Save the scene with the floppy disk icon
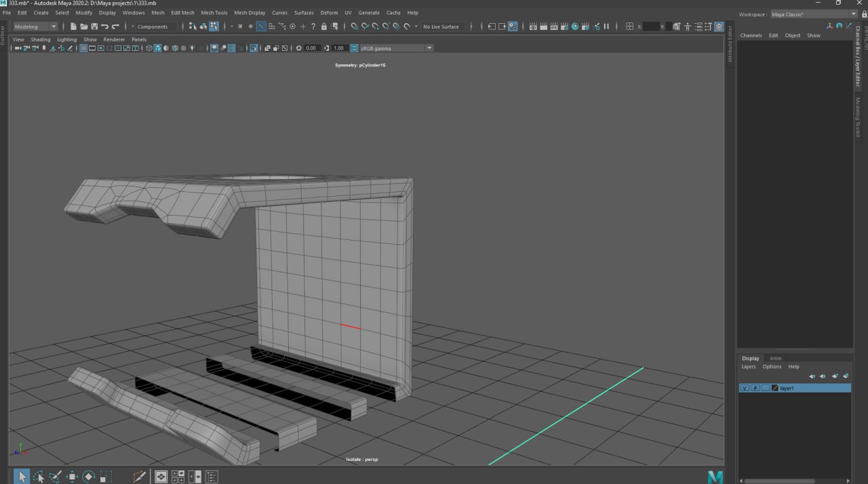 (x=94, y=26)
